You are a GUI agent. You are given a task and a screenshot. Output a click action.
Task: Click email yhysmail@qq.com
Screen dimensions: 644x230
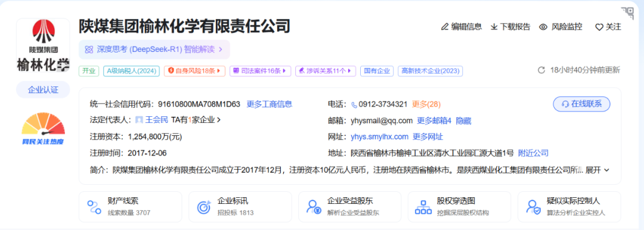[381, 121]
